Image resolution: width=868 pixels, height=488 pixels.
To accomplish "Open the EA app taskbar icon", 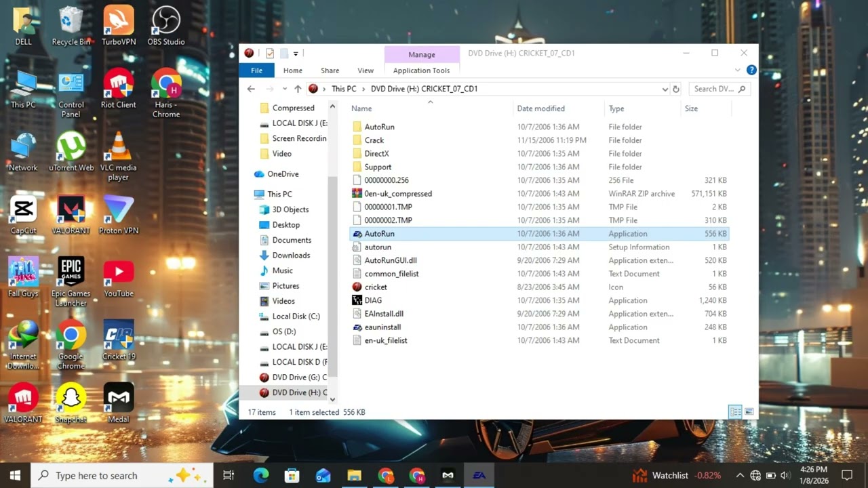I will pyautogui.click(x=479, y=475).
